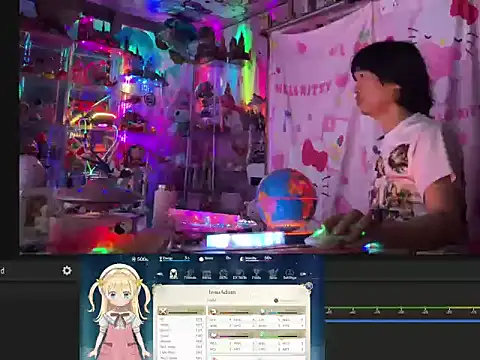The image size is (480, 360).
Task: Click the timer counter in game top bar
Action: (x=140, y=259)
